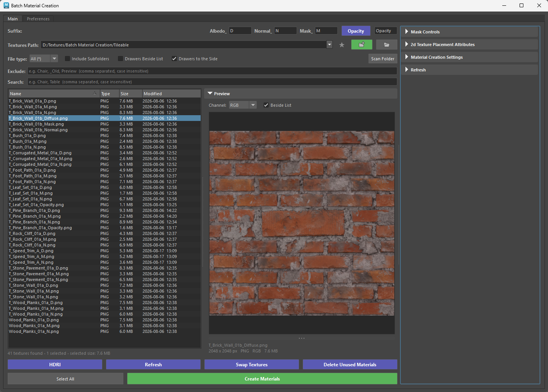Select T_Leaf_Set_01a_Opacity.png in the list
The width and height of the screenshot is (548, 392).
(105, 205)
